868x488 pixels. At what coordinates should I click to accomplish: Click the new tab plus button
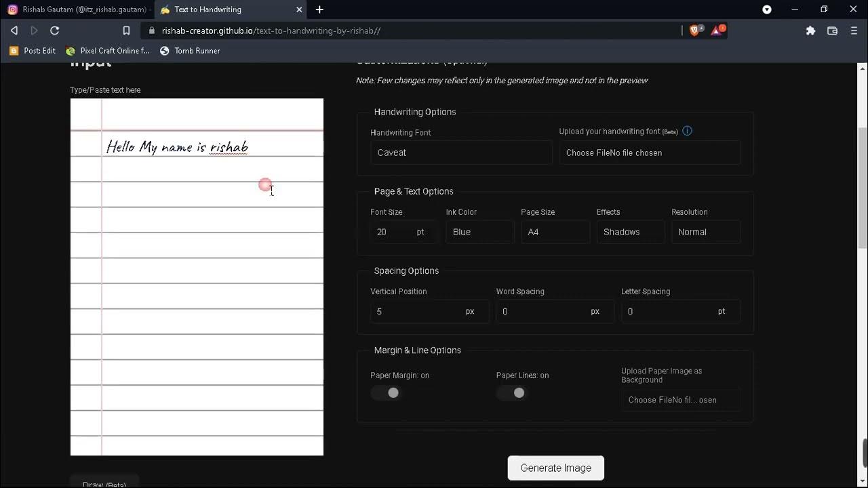[x=319, y=9]
